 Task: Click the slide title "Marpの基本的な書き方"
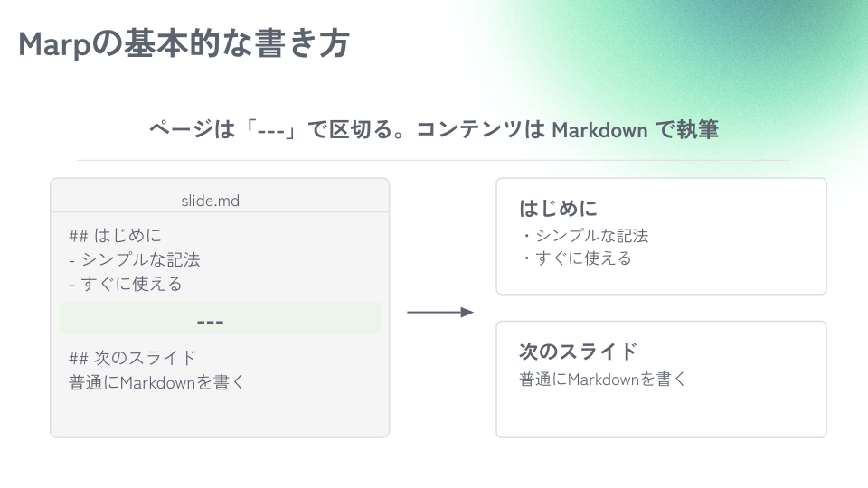point(184,43)
